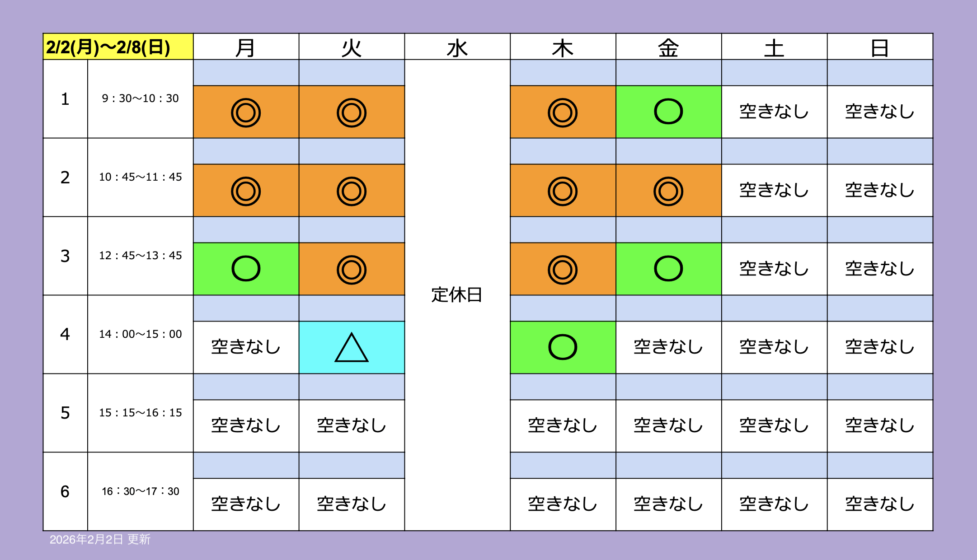Click the 金 (Friday) column header
Image resolution: width=977 pixels, height=560 pixels.
668,47
